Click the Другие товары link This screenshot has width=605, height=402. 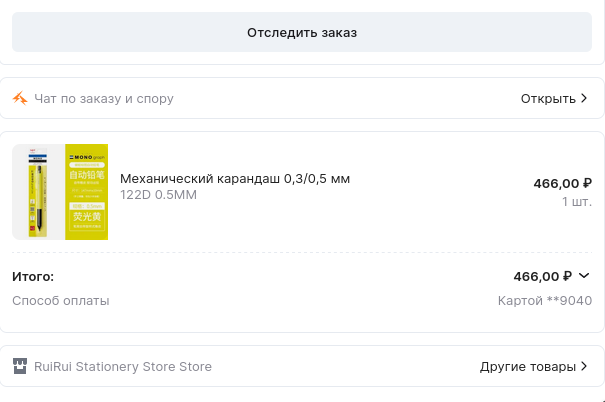point(527,366)
